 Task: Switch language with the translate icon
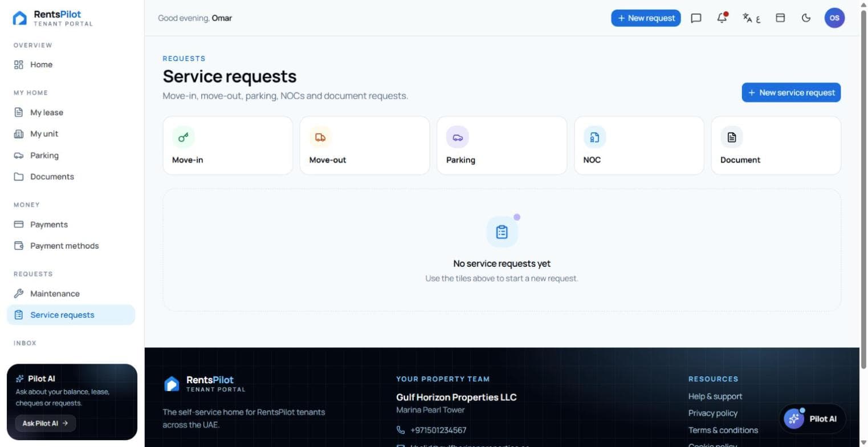pyautogui.click(x=751, y=18)
